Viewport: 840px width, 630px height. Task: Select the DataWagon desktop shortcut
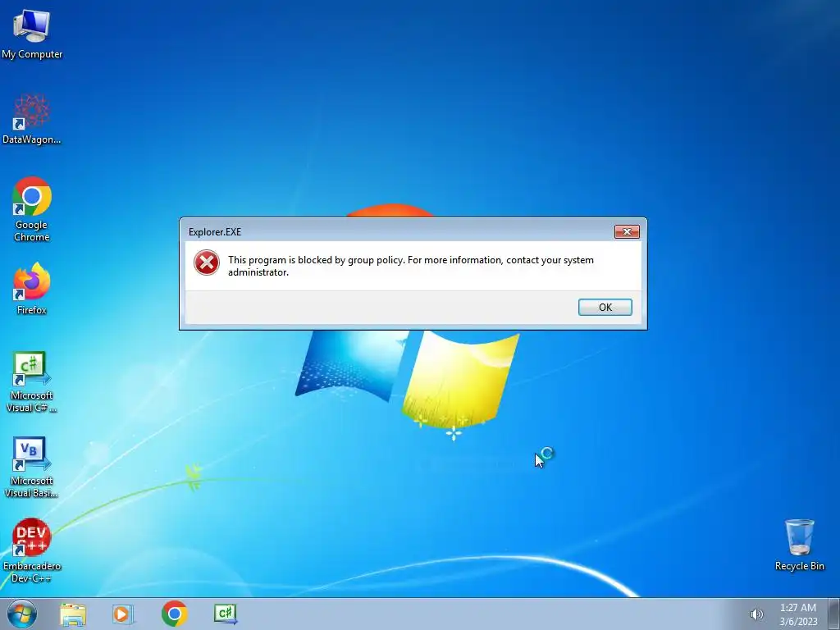[32, 120]
